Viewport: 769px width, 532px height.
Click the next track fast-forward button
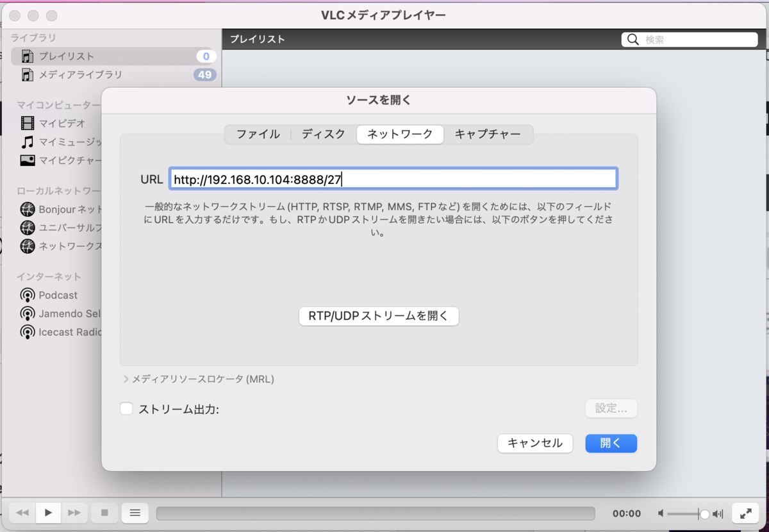[74, 513]
